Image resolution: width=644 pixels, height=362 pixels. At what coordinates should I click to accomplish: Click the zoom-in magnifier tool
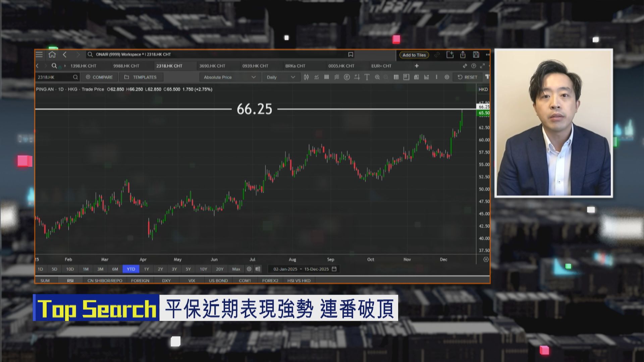(x=378, y=77)
